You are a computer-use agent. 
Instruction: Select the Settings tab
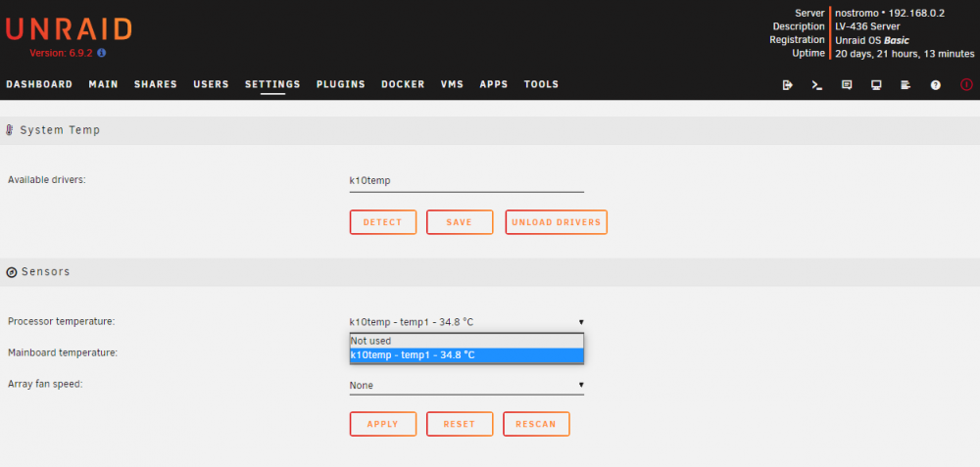272,84
